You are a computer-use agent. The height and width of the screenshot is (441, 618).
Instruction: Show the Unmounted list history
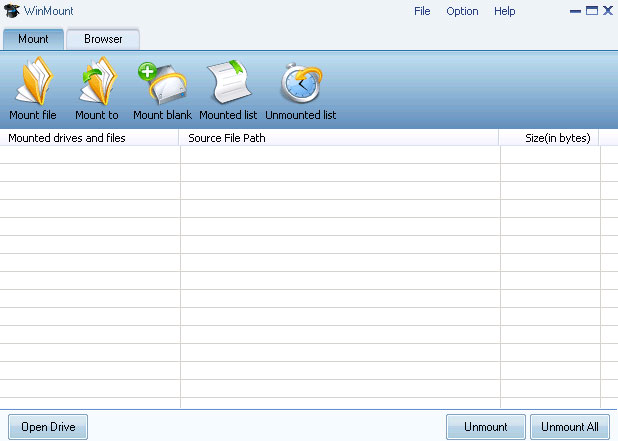[301, 83]
